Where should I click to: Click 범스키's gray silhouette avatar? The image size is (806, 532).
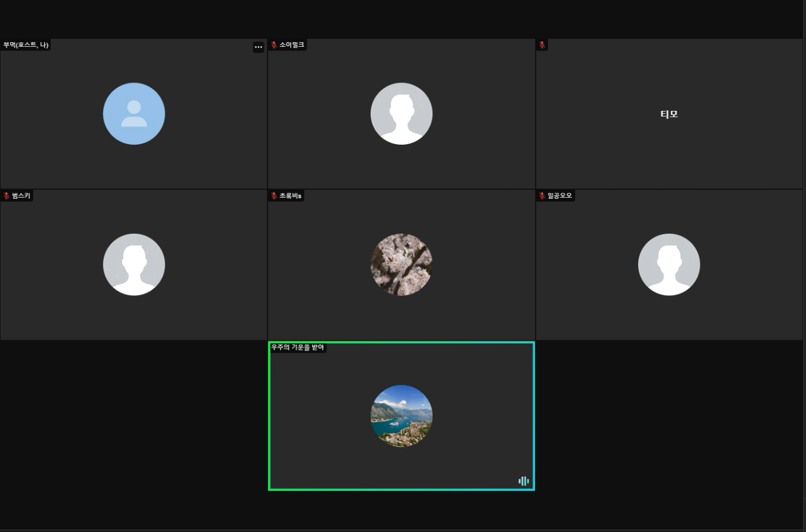134,265
